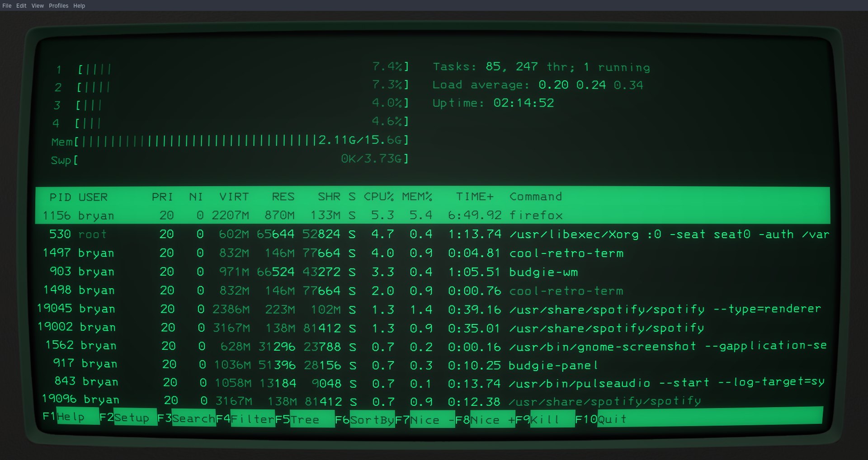Viewport: 868px width, 460px height.
Task: Click the Uptime 02:14:52 text
Action: 493,103
